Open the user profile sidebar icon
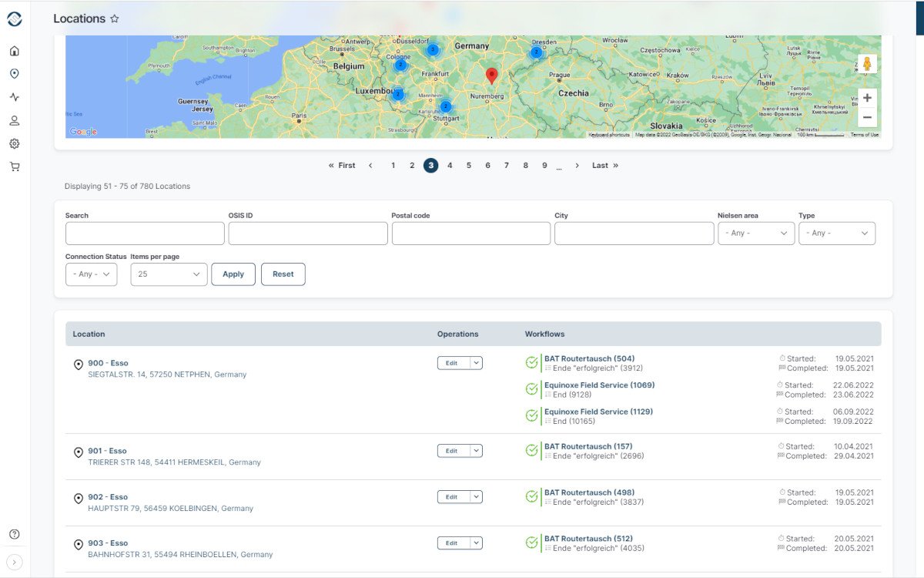The image size is (924, 578). (15, 120)
